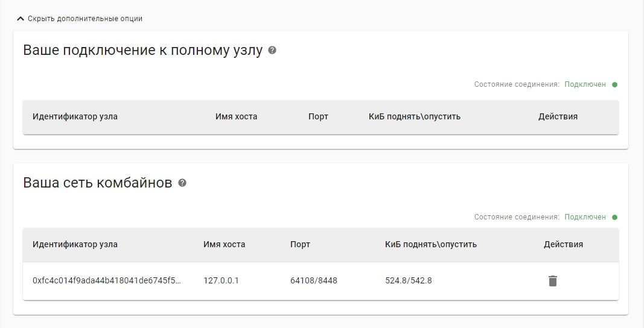Click "КиБ поднять\опустить" header in harvester table
Image resolution: width=644 pixels, height=328 pixels.
(431, 244)
